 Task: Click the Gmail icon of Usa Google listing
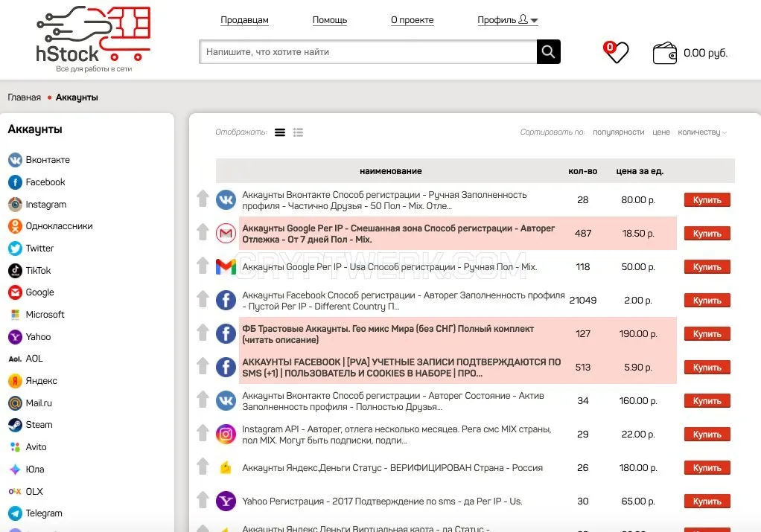226,266
